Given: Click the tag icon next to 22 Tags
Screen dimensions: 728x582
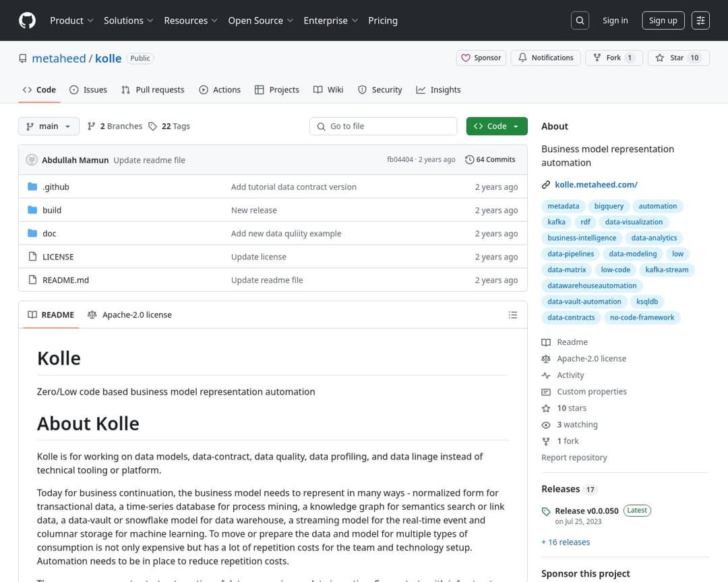Looking at the screenshot, I should [x=152, y=126].
